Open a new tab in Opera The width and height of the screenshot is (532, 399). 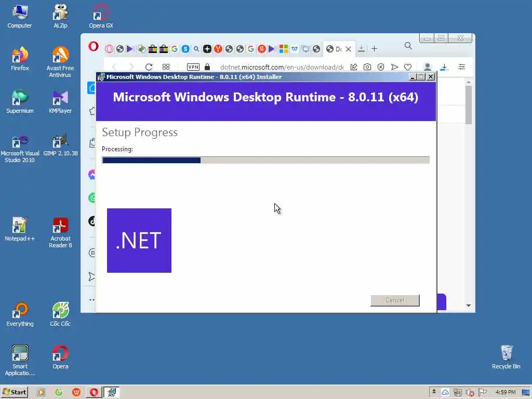coord(374,49)
